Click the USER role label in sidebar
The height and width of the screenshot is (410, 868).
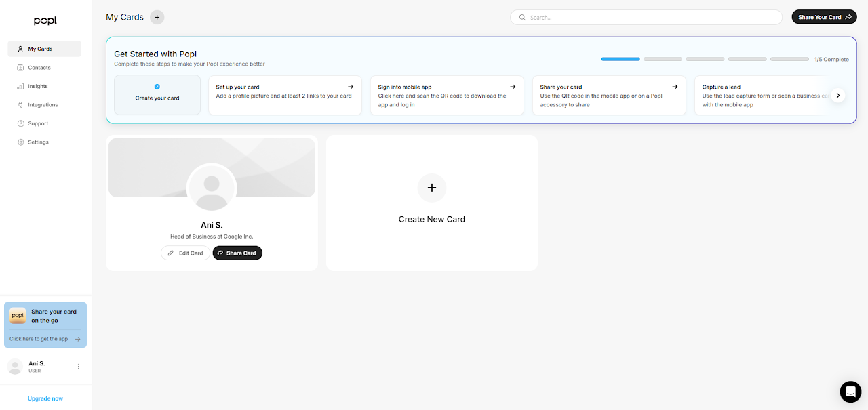click(35, 371)
